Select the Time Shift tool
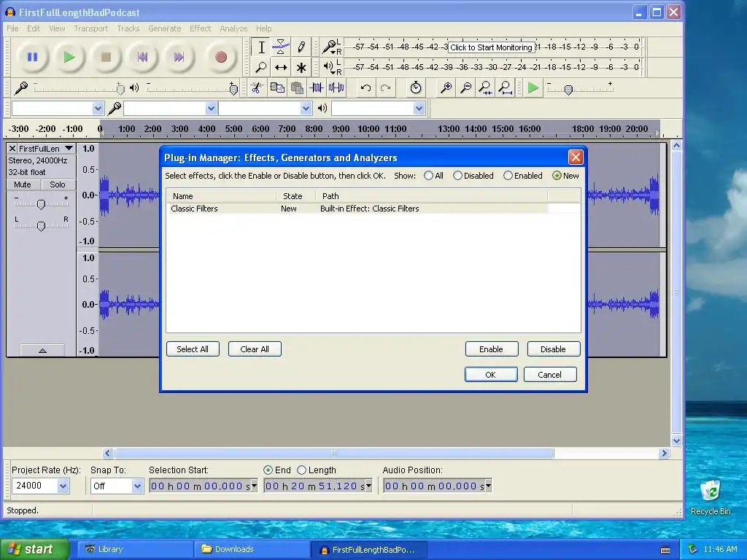The image size is (747, 560). pyautogui.click(x=281, y=67)
